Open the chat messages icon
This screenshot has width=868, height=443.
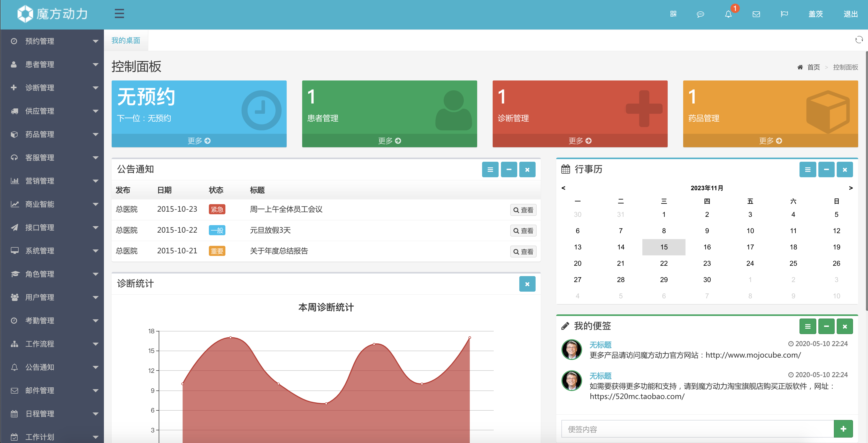(x=700, y=14)
